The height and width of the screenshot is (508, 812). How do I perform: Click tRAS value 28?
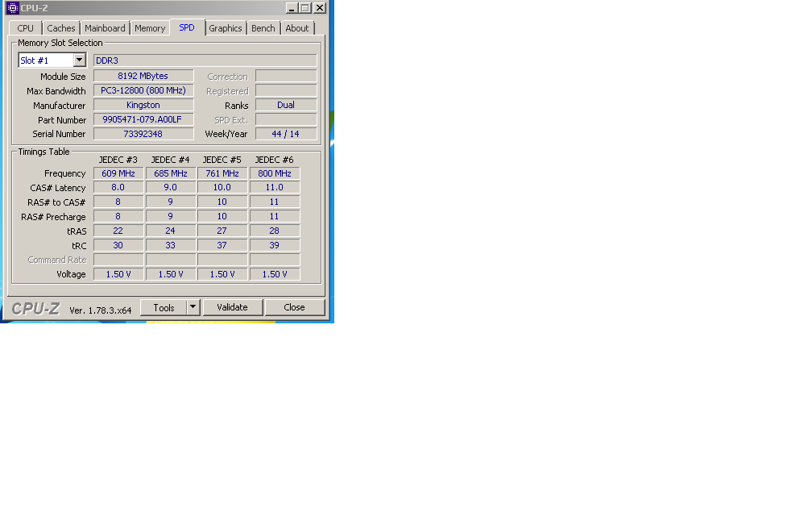tap(275, 231)
